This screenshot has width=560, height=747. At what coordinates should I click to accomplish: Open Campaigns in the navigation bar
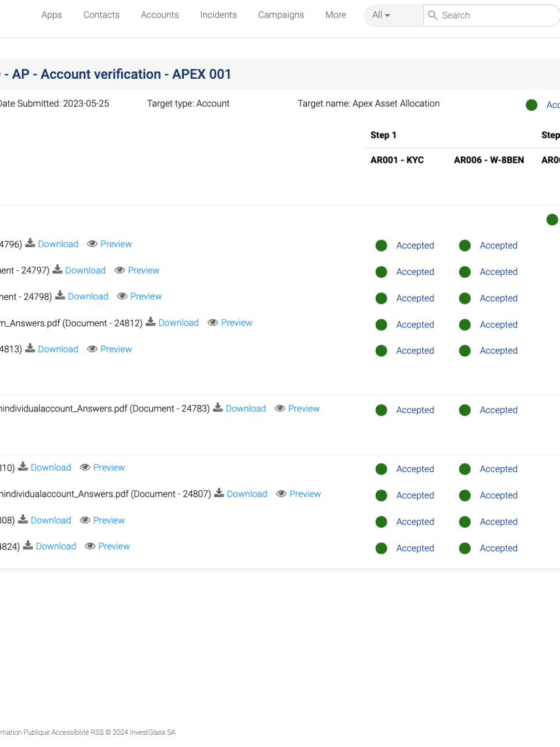tap(281, 15)
